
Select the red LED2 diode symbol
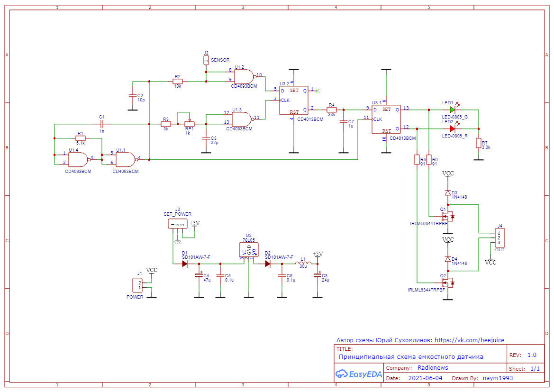[x=452, y=128]
